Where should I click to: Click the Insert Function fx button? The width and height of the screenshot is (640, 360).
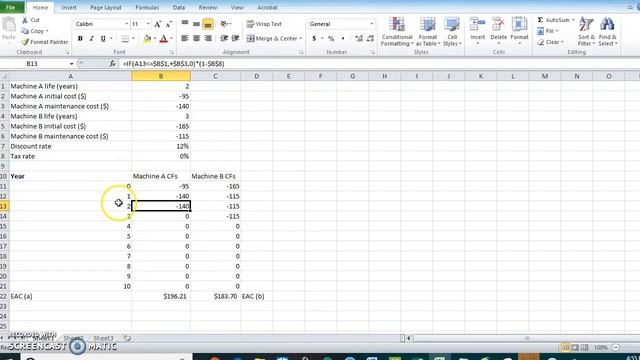tap(112, 64)
